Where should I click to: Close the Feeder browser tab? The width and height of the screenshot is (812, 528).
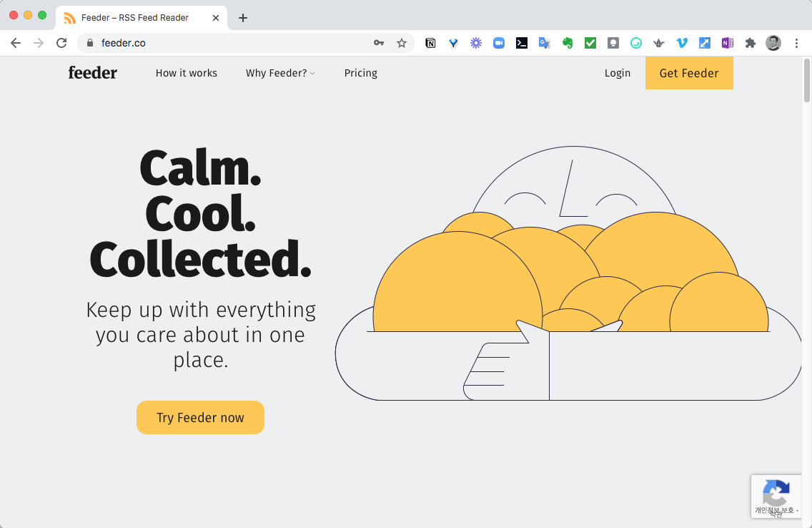tap(216, 18)
